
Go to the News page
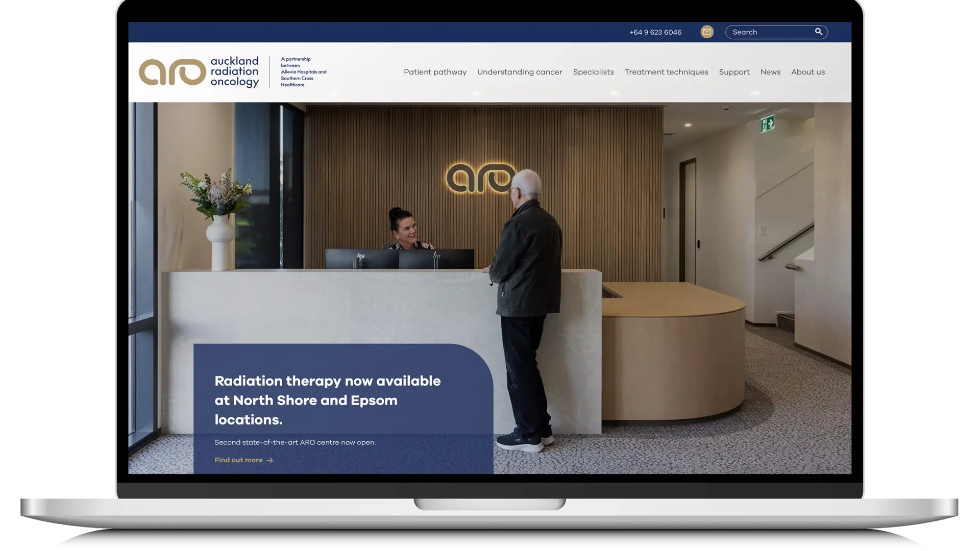coord(770,72)
